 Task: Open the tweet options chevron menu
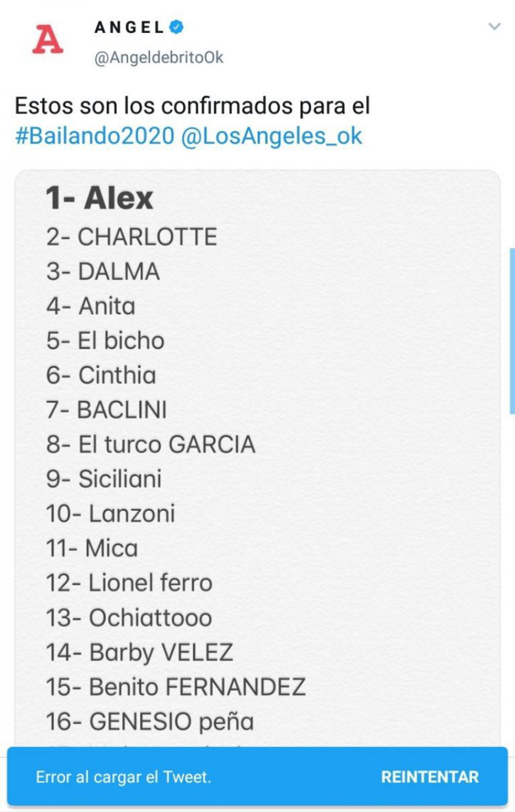(494, 26)
